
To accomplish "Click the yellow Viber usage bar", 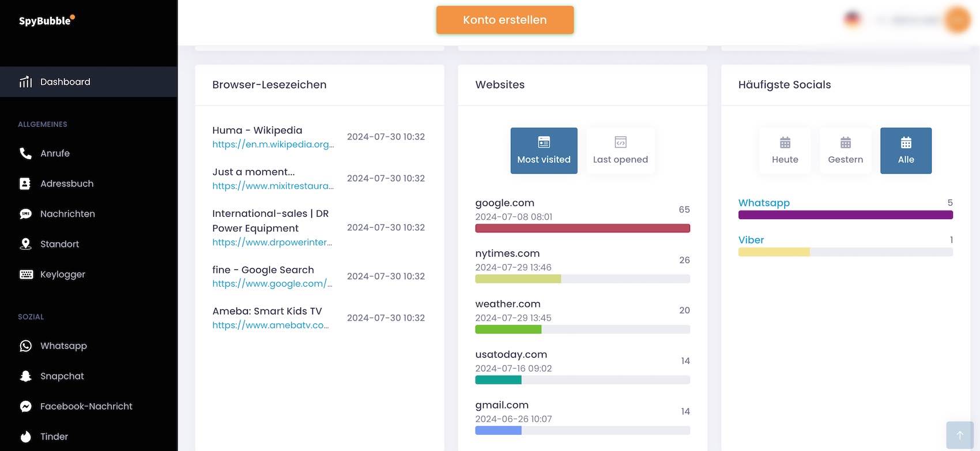I will [x=846, y=252].
